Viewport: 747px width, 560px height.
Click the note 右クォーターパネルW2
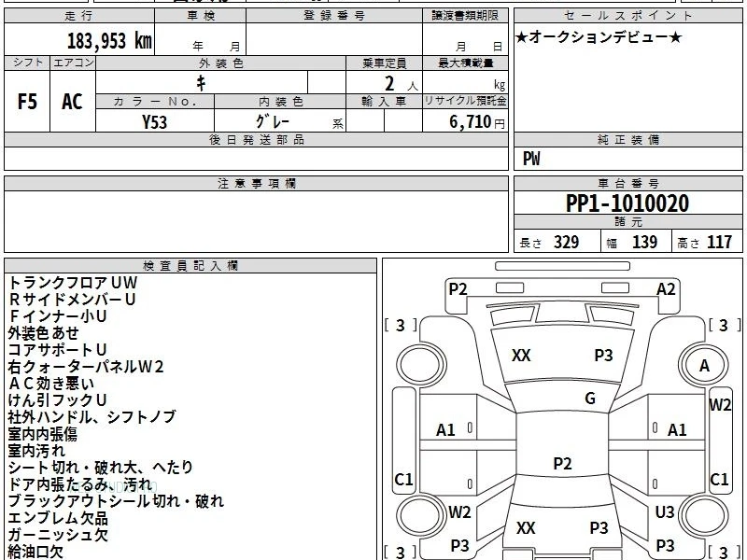(86, 367)
